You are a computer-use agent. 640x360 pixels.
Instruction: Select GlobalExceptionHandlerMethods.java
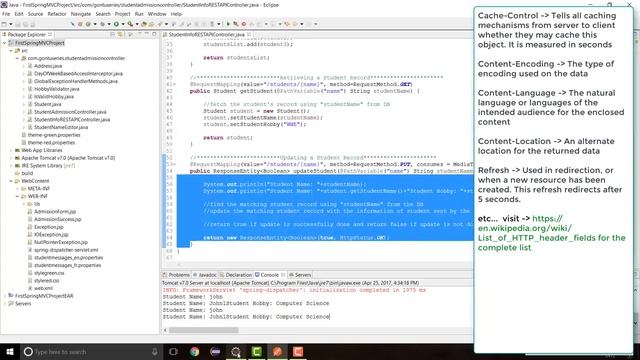pyautogui.click(x=76, y=81)
